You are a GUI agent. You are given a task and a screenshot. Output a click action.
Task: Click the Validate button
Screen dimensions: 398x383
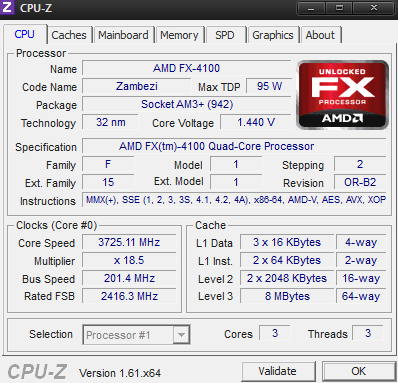tap(278, 371)
